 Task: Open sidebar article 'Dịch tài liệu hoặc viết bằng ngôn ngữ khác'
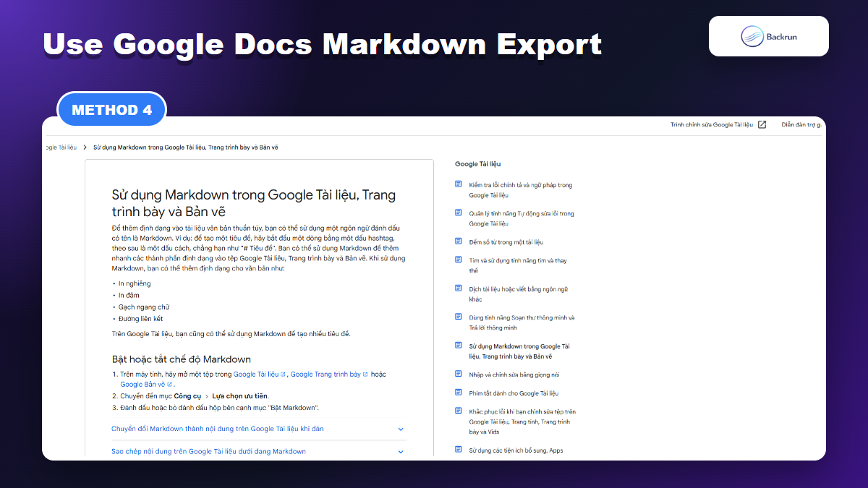(x=518, y=294)
